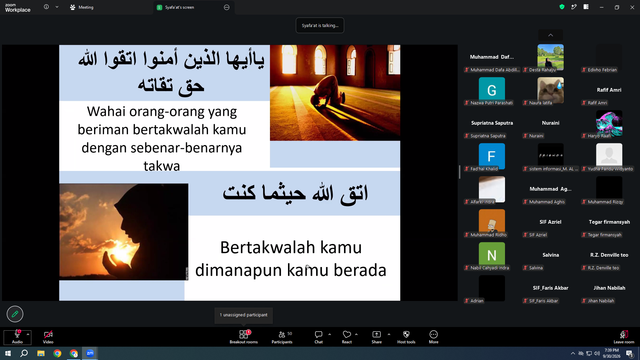Viewport: 640px width, 360px height.
Task: Click the 'Bertakwalah kamu dimanapun kamu berada' slide text
Action: click(x=291, y=259)
